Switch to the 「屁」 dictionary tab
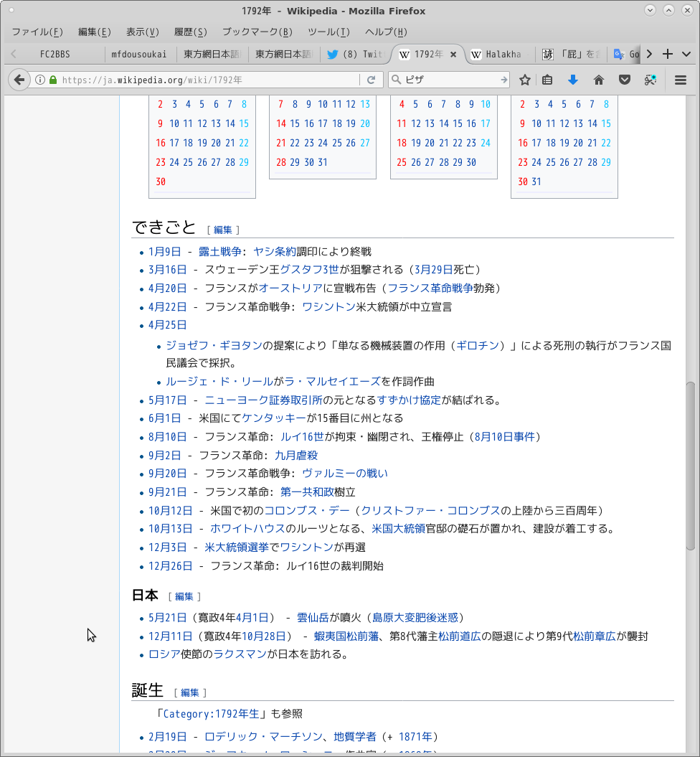This screenshot has height=757, width=700. pos(572,54)
